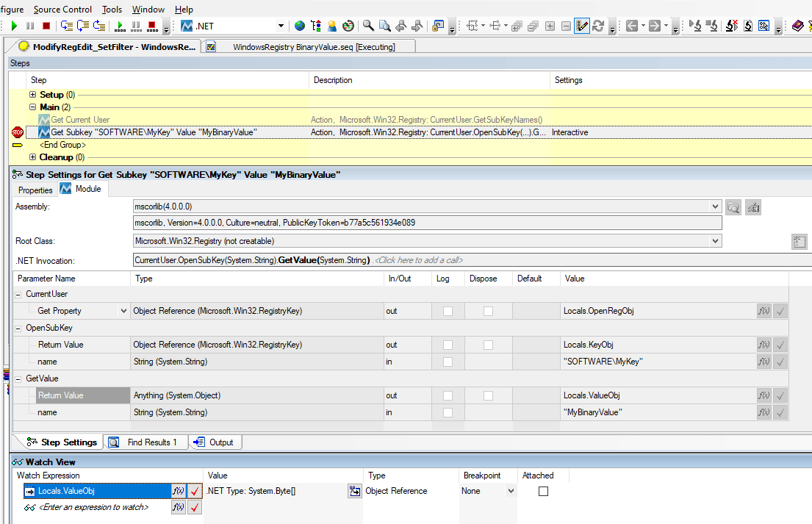Toggle Dispose checkbox for Get Property row
The height and width of the screenshot is (524, 812).
click(x=489, y=311)
